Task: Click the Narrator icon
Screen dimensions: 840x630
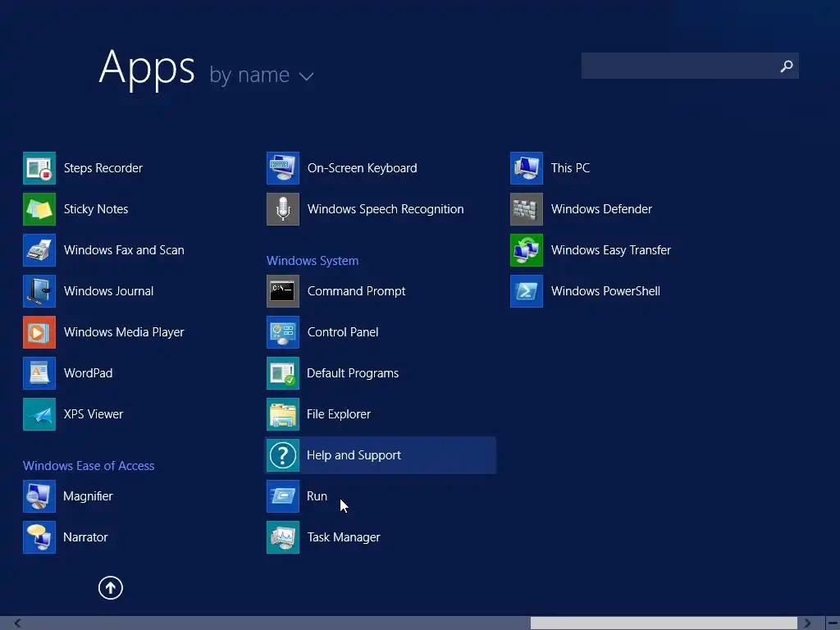Action: (x=39, y=537)
